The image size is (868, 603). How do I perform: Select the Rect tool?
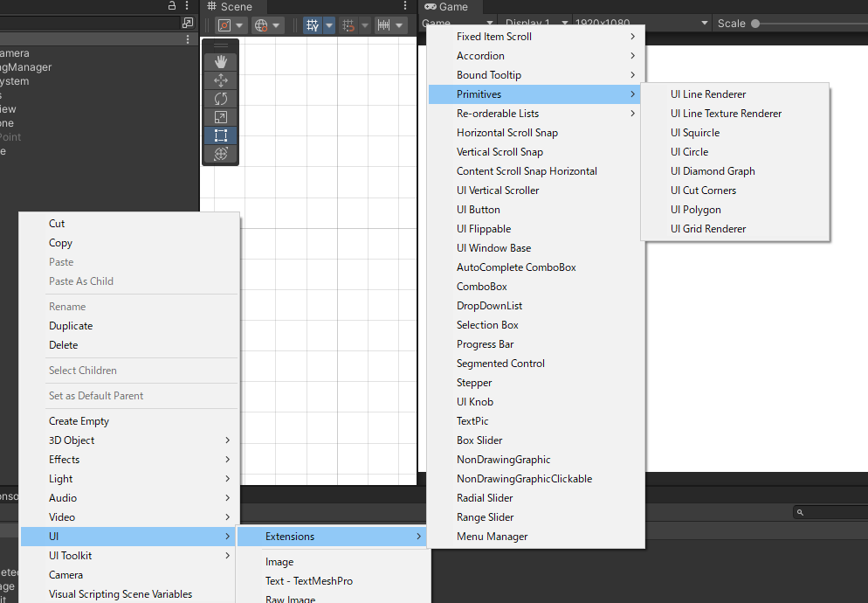coord(221,135)
